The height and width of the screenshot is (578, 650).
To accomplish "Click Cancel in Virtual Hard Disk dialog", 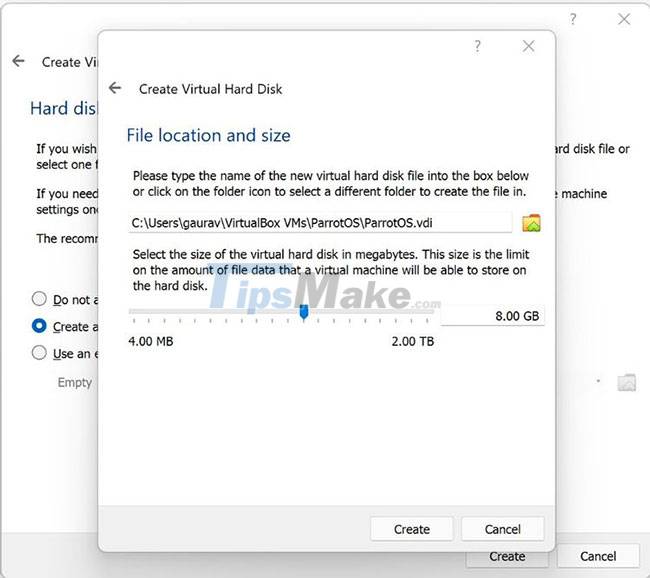I will (502, 529).
